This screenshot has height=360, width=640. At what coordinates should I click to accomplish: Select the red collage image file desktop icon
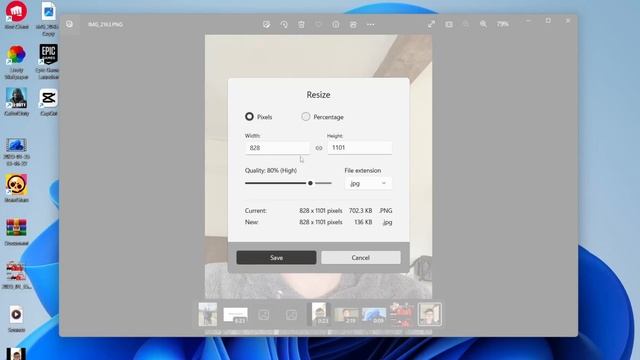pyautogui.click(x=16, y=275)
